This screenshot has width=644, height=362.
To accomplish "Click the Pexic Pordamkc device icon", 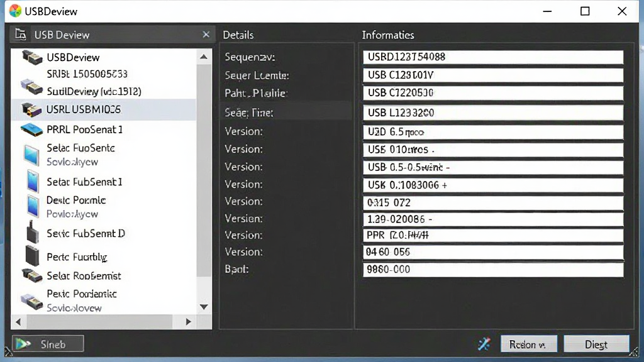I will click(32, 301).
